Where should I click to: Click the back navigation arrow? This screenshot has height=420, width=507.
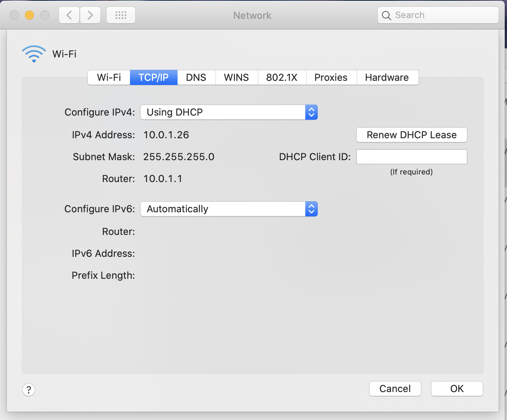pyautogui.click(x=69, y=15)
